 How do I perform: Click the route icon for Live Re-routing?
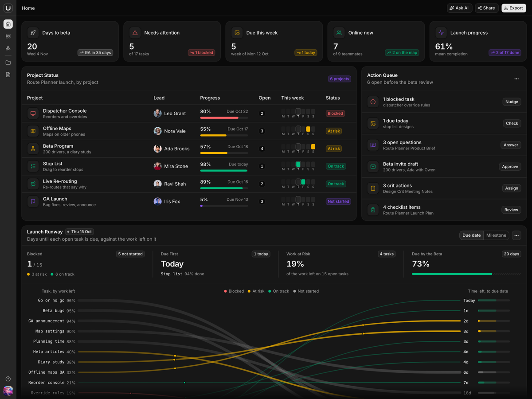[x=33, y=184]
